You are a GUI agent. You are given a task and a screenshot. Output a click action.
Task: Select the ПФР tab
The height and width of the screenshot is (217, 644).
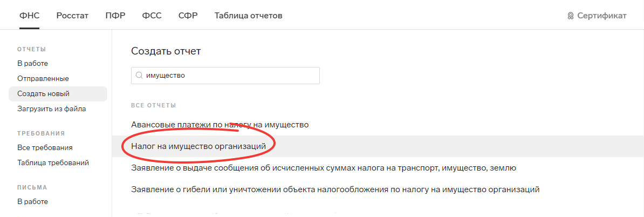(115, 16)
